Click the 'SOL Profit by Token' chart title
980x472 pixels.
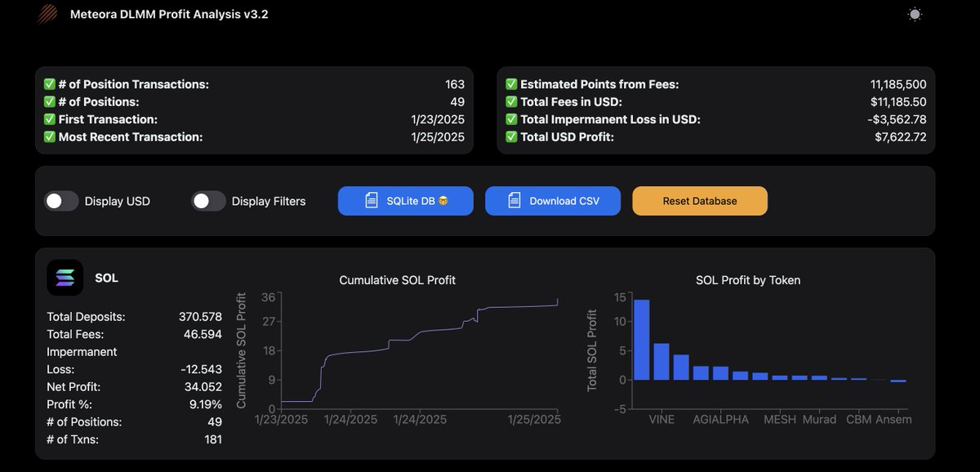click(x=748, y=280)
